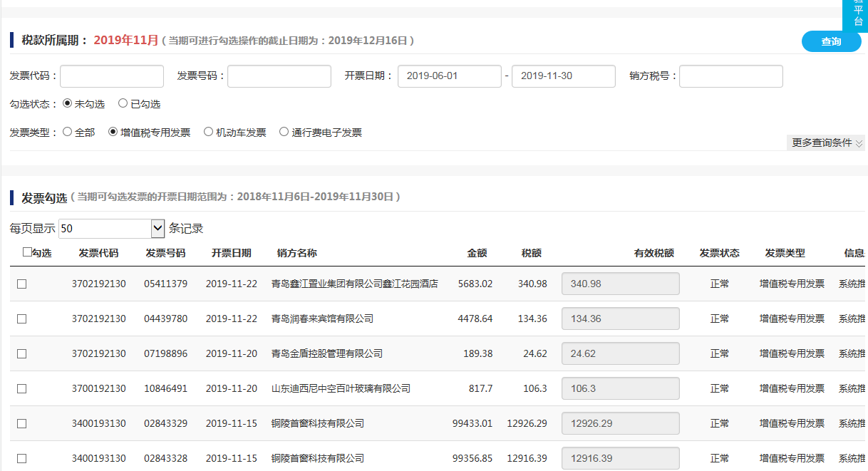The width and height of the screenshot is (868, 471).
Task: Sort by 开票日期 column header
Action: (x=231, y=253)
